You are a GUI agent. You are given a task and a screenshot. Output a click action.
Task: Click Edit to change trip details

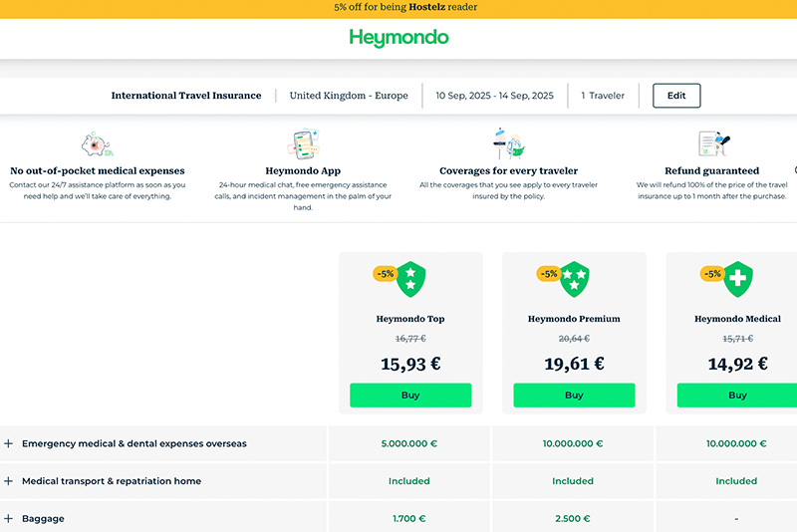(676, 96)
